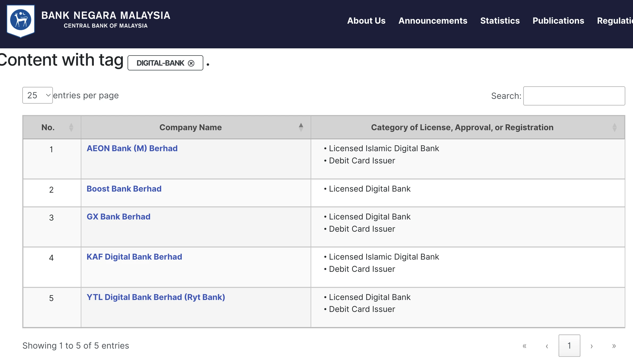
Task: Select page 1 in pagination
Action: pos(569,346)
